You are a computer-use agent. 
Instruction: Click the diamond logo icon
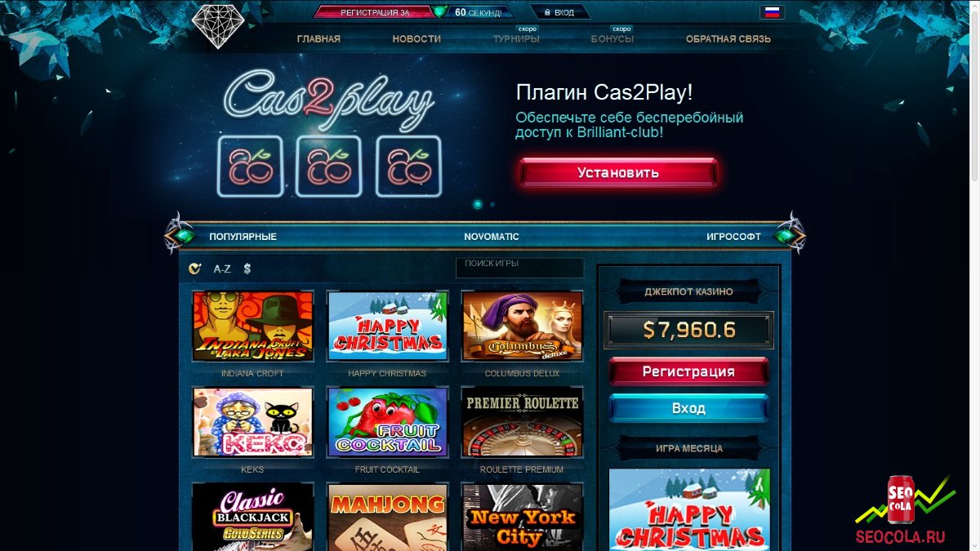pyautogui.click(x=218, y=24)
